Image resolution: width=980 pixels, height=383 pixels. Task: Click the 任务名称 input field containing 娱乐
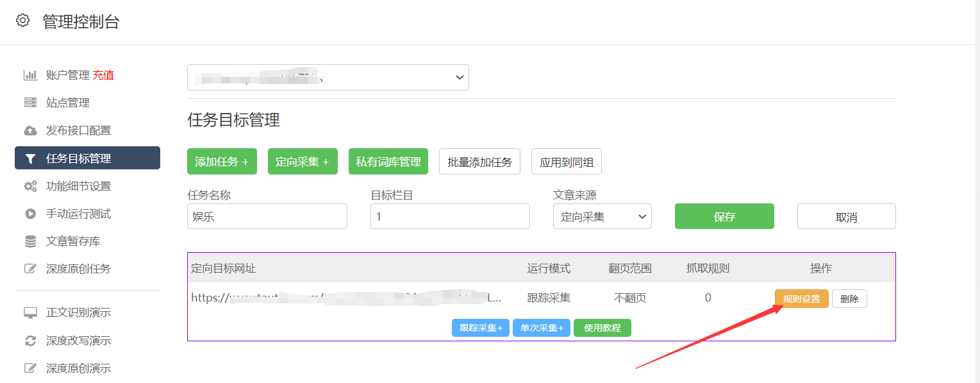(267, 217)
